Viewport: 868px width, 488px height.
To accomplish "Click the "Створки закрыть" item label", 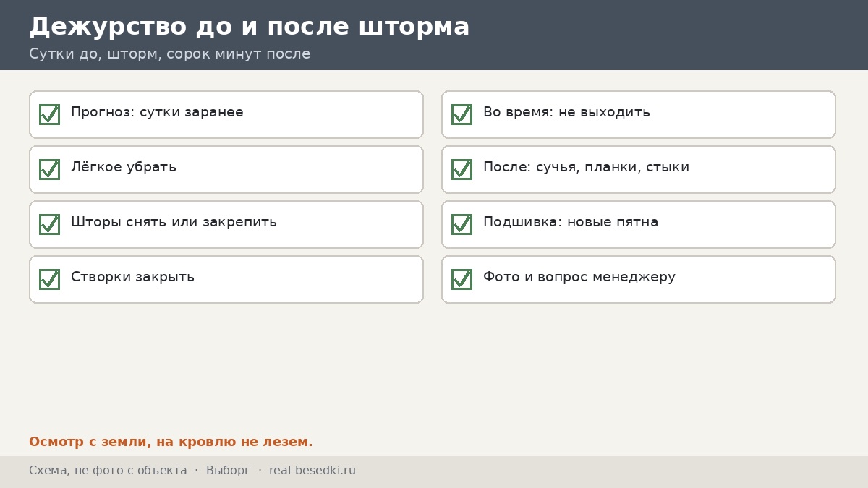I will 132,277.
